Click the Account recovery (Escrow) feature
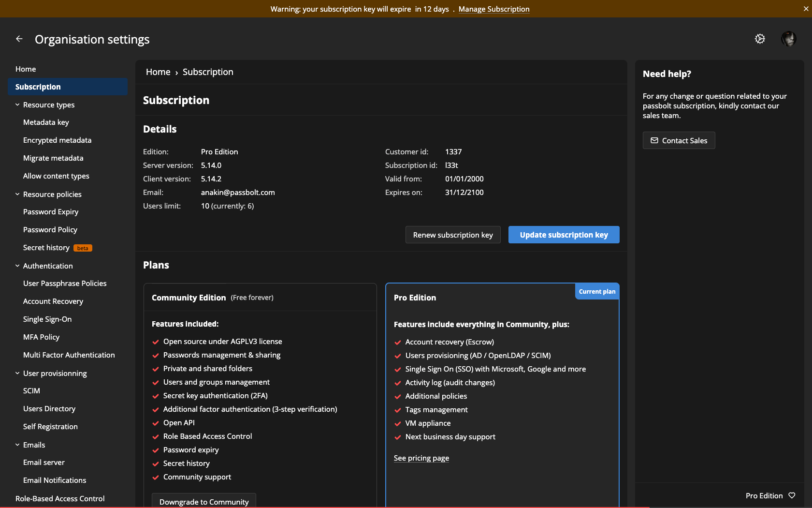This screenshot has width=812, height=508. [449, 342]
